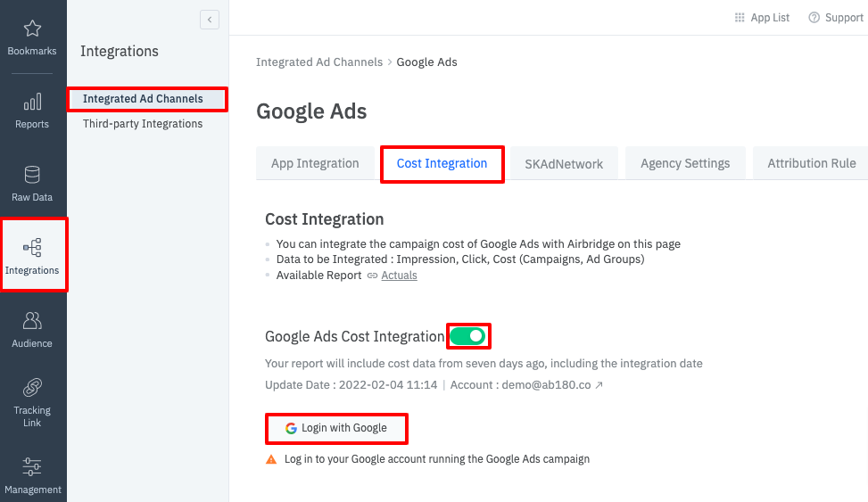The height and width of the screenshot is (502, 868).
Task: Click the Update Date 2022-02-04 11:14 text
Action: (351, 385)
